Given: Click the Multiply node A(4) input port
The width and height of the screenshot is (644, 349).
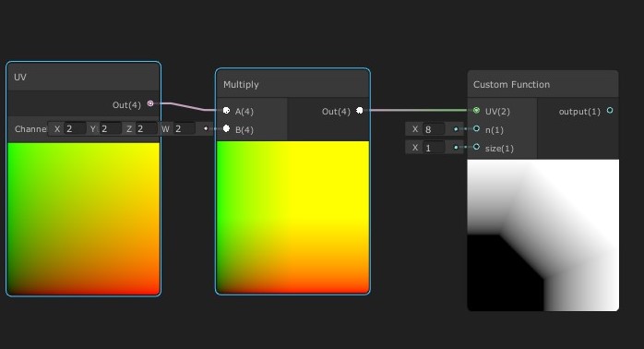Looking at the screenshot, I should 226,111.
